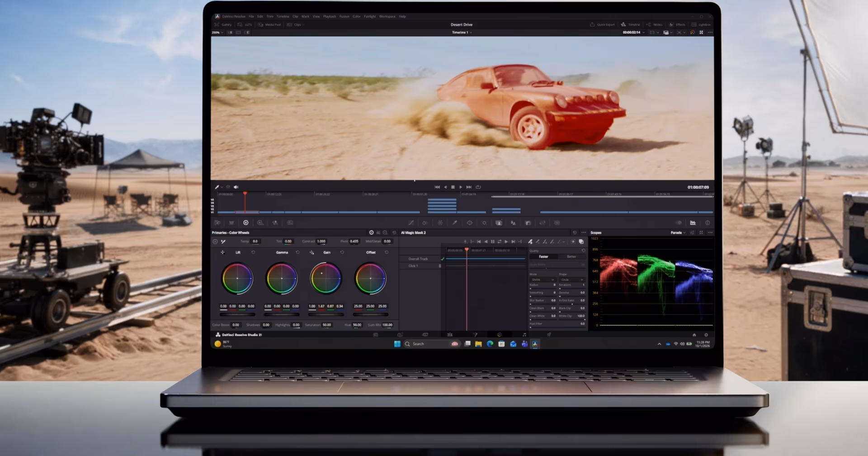Show the Media Pool
The width and height of the screenshot is (868, 456).
click(269, 25)
